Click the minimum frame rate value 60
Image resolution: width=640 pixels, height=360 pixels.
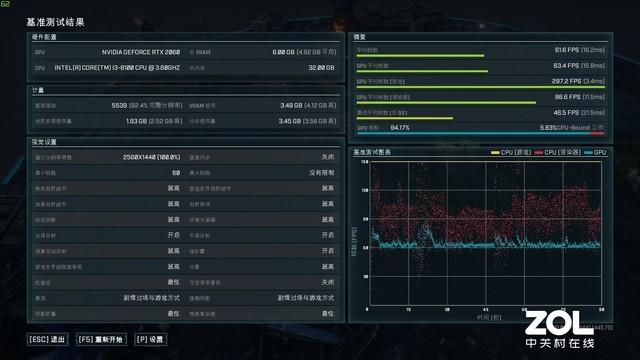coord(176,173)
